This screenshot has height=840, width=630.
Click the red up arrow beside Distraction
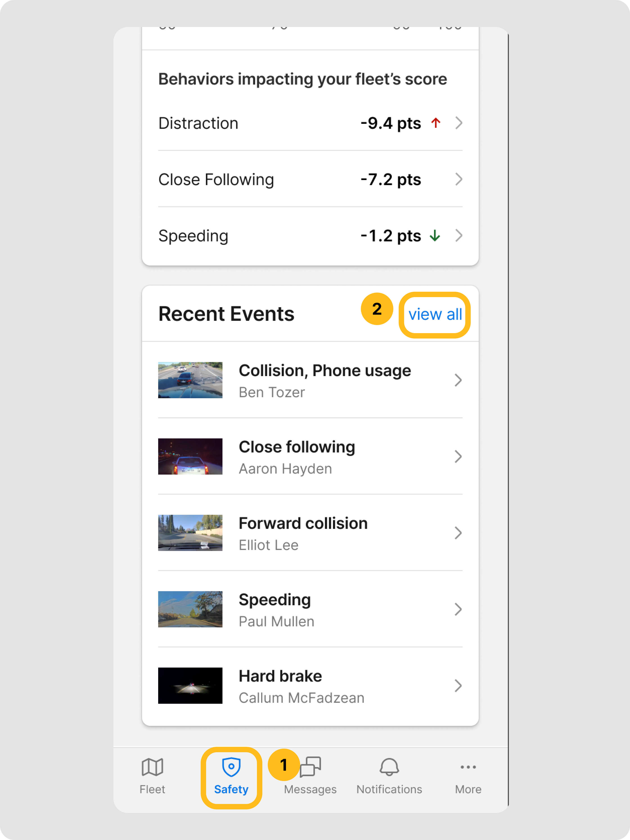tap(436, 123)
